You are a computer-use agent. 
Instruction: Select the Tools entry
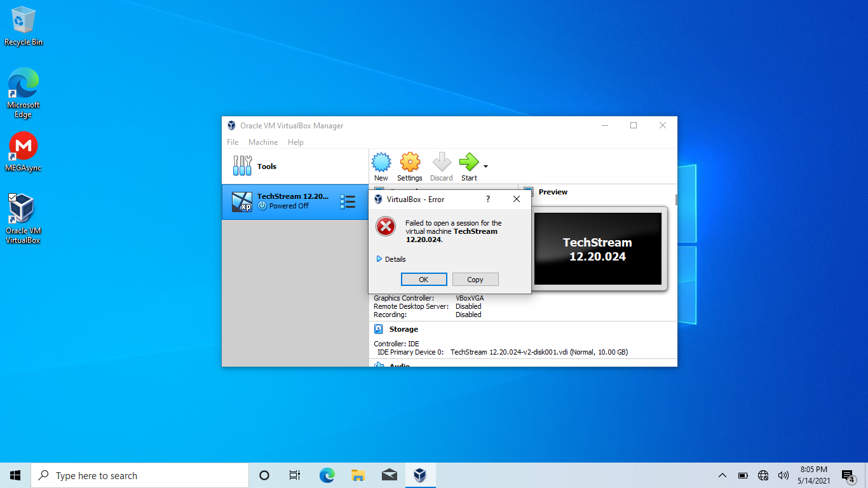pyautogui.click(x=295, y=166)
